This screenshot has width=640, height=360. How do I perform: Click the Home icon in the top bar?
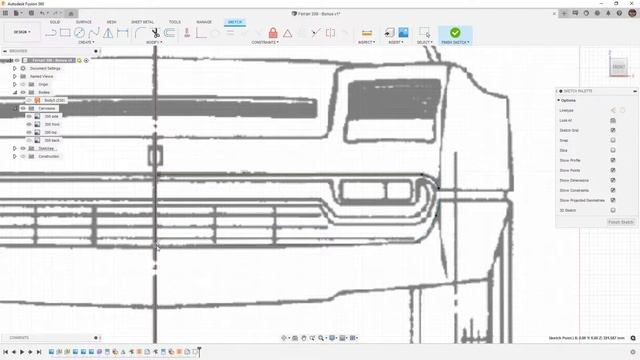pyautogui.click(x=71, y=13)
